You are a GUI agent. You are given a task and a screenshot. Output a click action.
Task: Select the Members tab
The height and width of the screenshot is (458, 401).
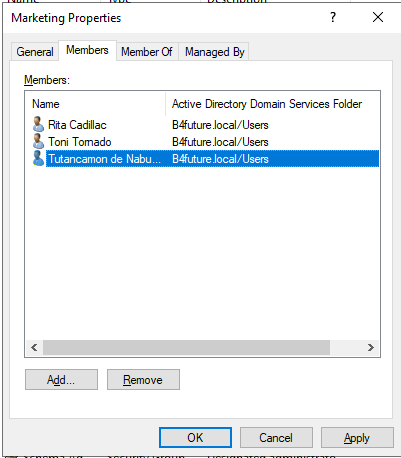(x=87, y=50)
